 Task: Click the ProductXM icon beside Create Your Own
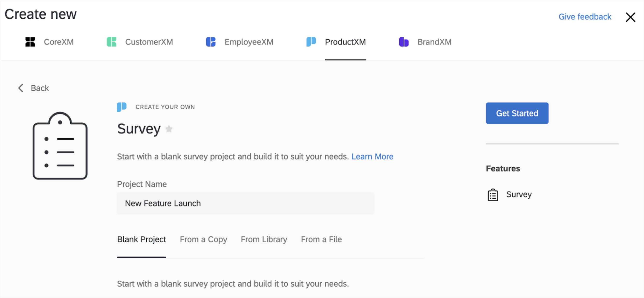coord(122,107)
